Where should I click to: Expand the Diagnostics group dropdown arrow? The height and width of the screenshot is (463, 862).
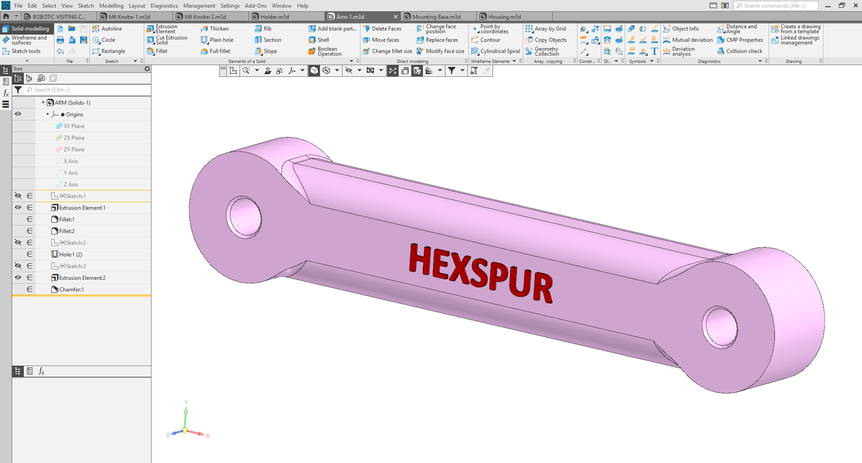coord(760,61)
